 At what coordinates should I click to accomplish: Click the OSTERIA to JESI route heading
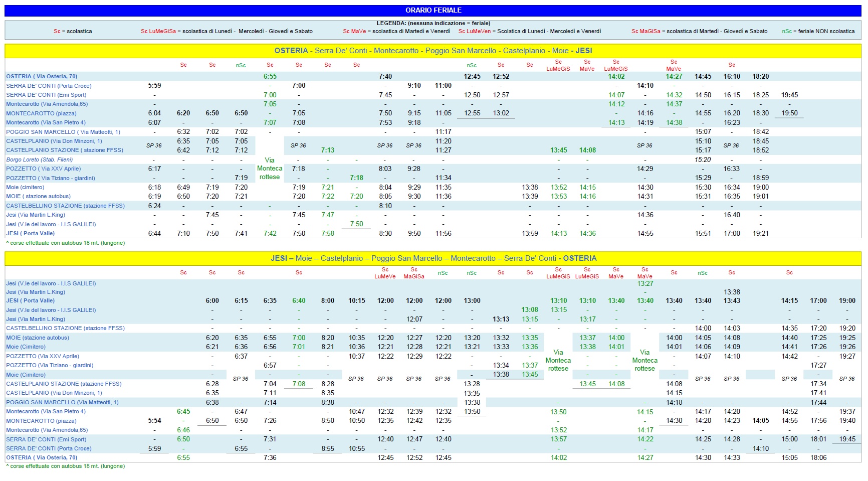[433, 51]
